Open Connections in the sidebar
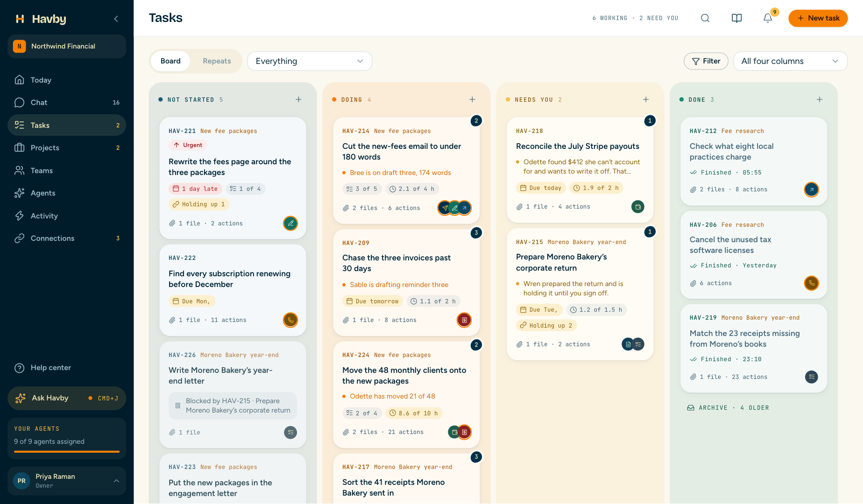863x504 pixels. tap(67, 238)
